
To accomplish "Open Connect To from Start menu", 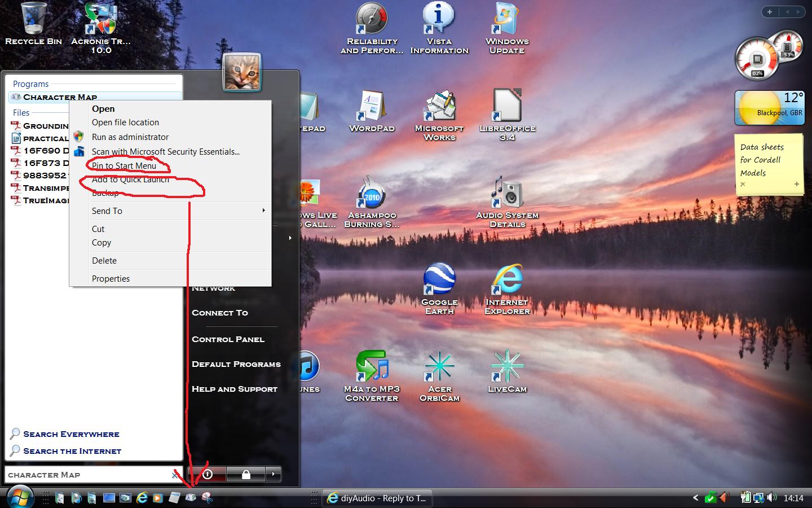I will tap(220, 313).
